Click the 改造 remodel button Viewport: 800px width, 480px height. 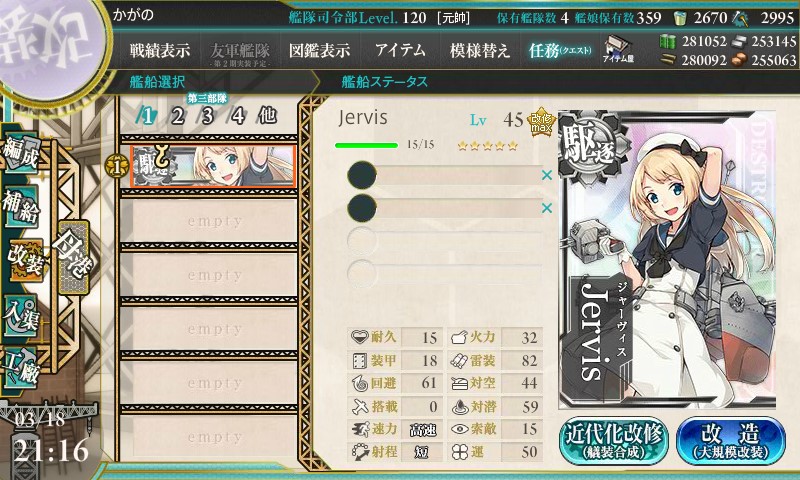click(731, 441)
